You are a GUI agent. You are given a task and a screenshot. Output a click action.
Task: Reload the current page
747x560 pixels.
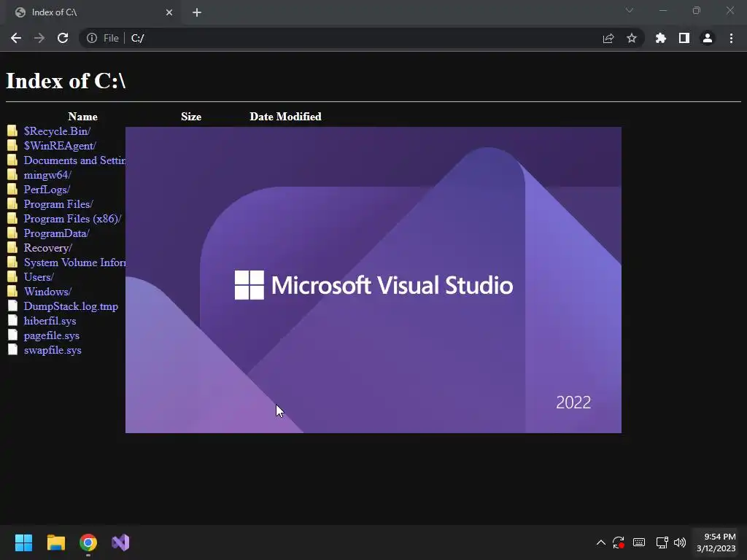(x=63, y=38)
